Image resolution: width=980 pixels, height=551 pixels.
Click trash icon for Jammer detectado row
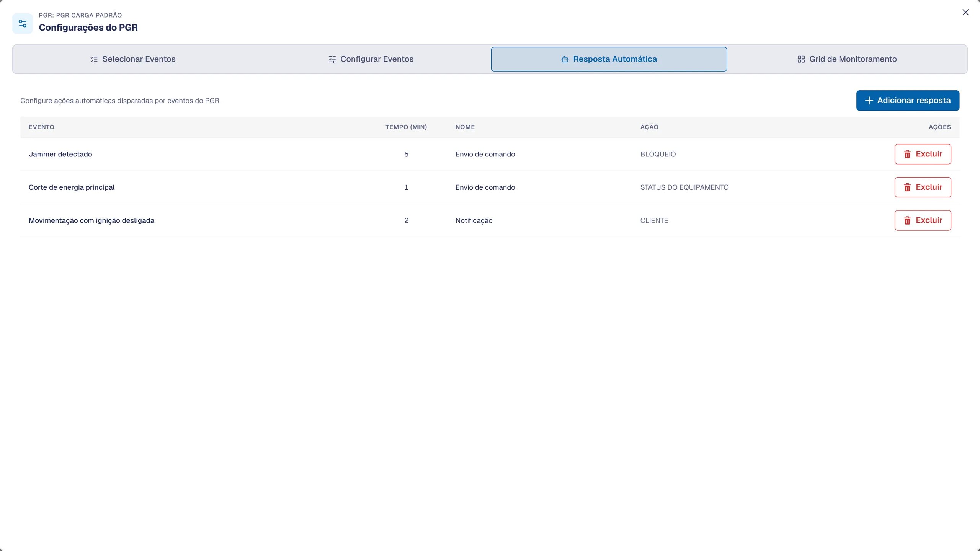point(907,154)
